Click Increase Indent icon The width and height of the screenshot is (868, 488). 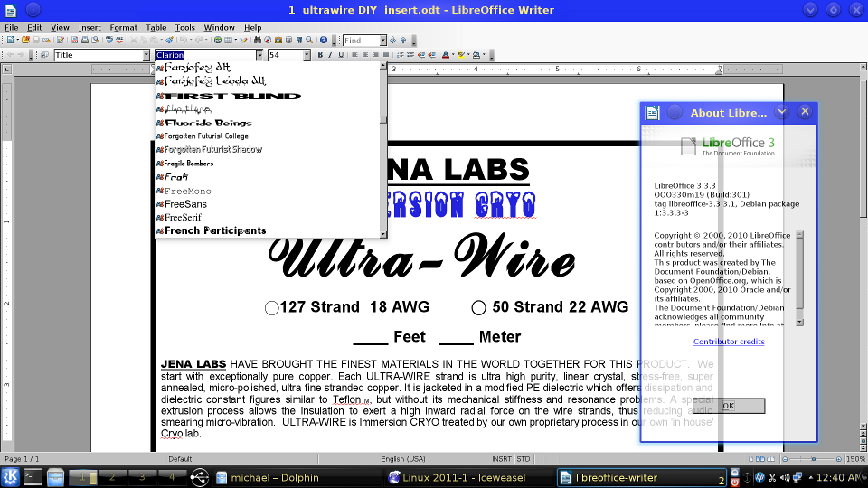tap(432, 55)
